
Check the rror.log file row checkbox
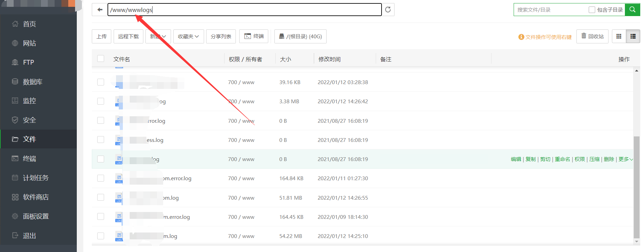(101, 120)
